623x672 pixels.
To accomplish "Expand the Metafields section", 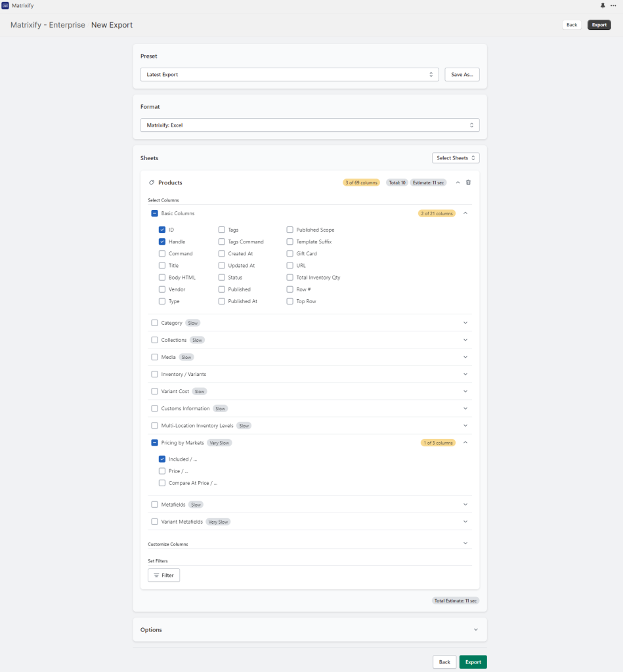I will click(x=465, y=504).
